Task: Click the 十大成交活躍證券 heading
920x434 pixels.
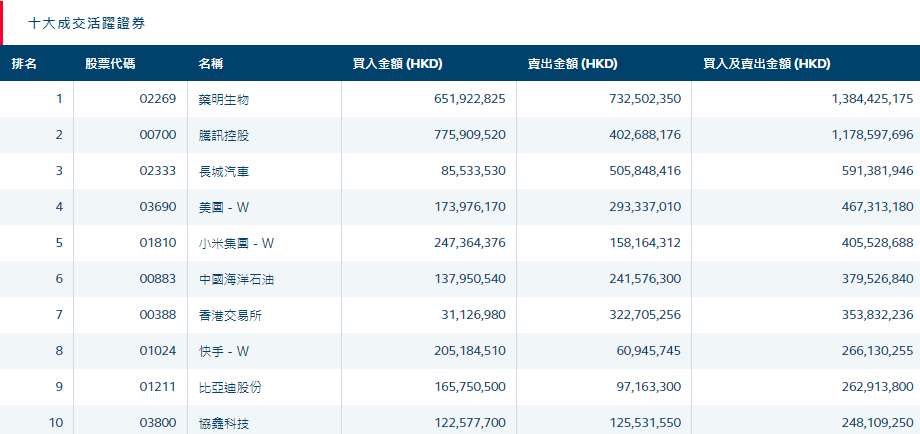Action: (86, 23)
